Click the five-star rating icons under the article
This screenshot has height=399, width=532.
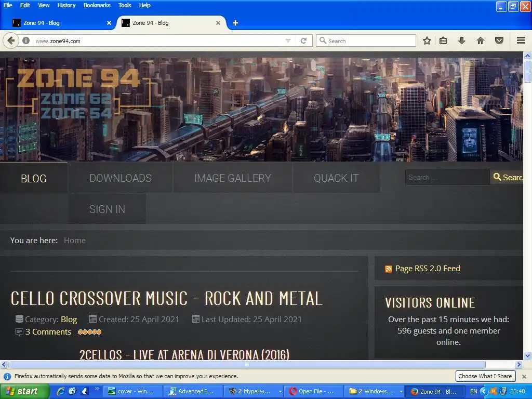pyautogui.click(x=89, y=332)
